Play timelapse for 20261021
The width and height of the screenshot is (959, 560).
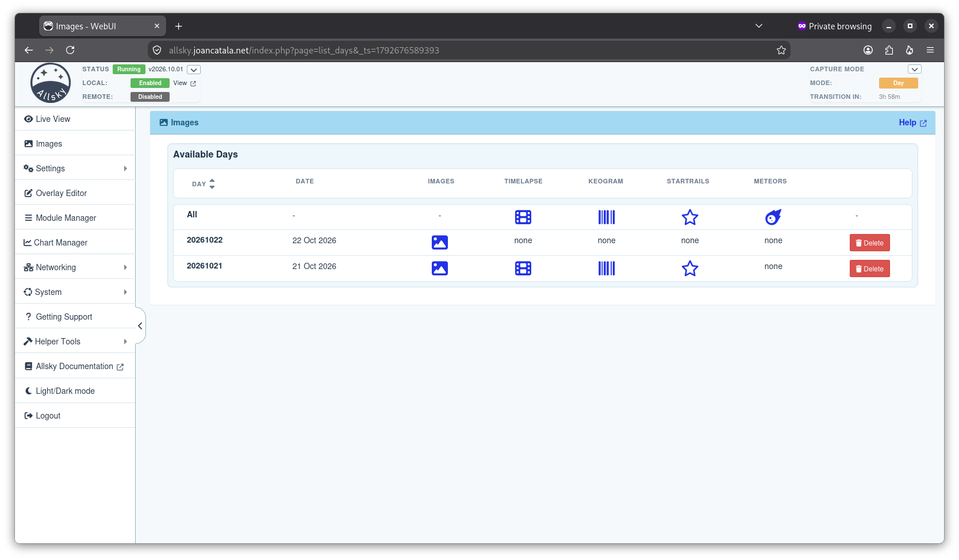[x=523, y=269]
